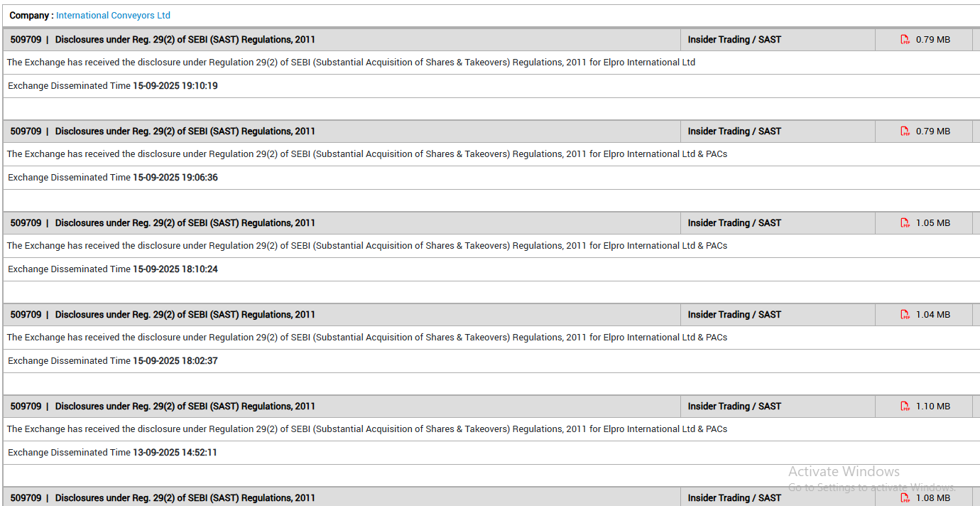Click disclosure description above 14:52:11 timestamp
The height and width of the screenshot is (506, 980).
point(367,429)
